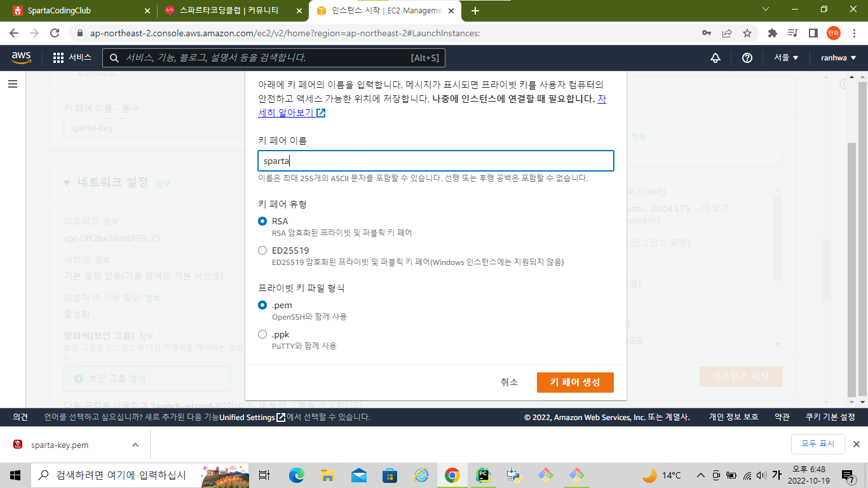Open the AWS help question mark icon
Viewport: 868px width, 488px height.
tap(747, 58)
